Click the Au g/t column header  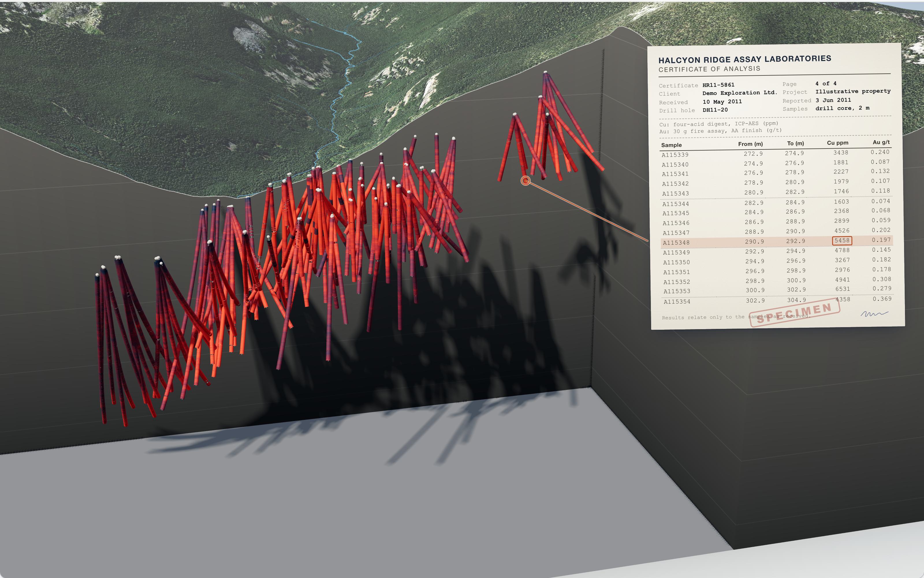pos(881,142)
